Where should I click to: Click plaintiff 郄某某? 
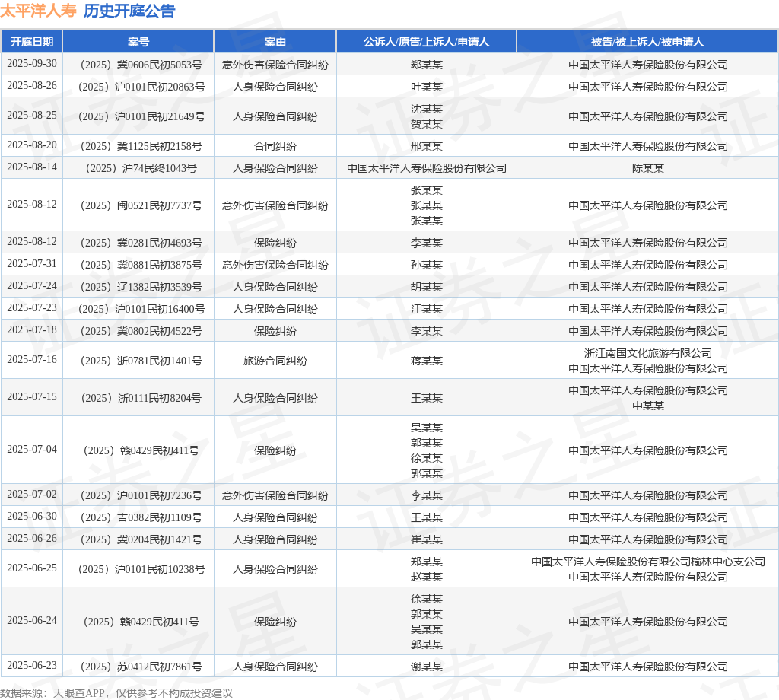[x=426, y=65]
